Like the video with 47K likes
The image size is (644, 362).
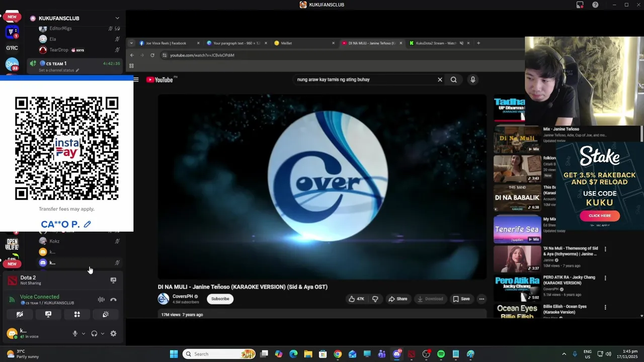point(356,299)
